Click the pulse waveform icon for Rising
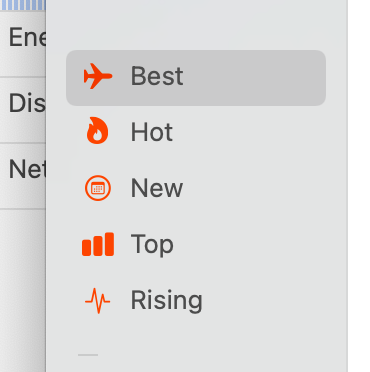370x372 pixels. 97,301
